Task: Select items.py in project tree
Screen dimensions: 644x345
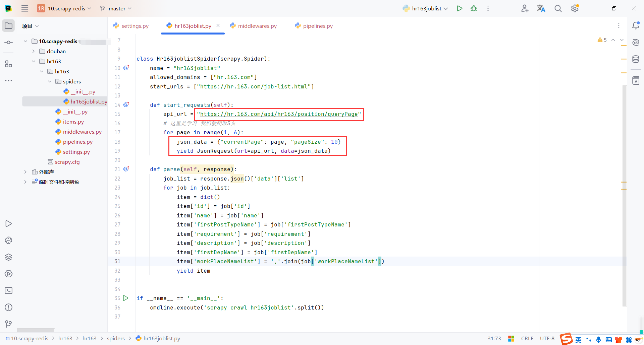Action: 70,122
